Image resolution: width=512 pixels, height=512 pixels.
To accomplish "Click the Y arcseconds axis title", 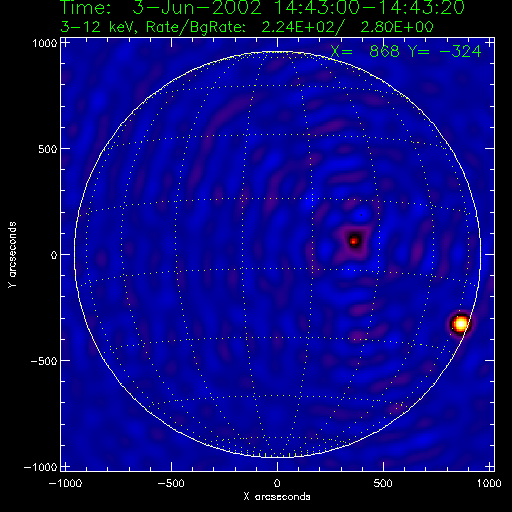I will point(12,254).
